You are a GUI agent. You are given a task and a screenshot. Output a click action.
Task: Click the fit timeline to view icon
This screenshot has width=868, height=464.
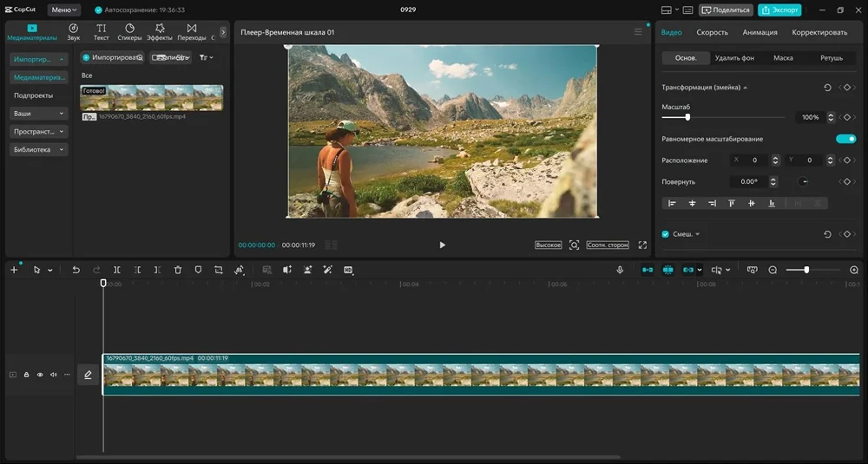point(752,270)
